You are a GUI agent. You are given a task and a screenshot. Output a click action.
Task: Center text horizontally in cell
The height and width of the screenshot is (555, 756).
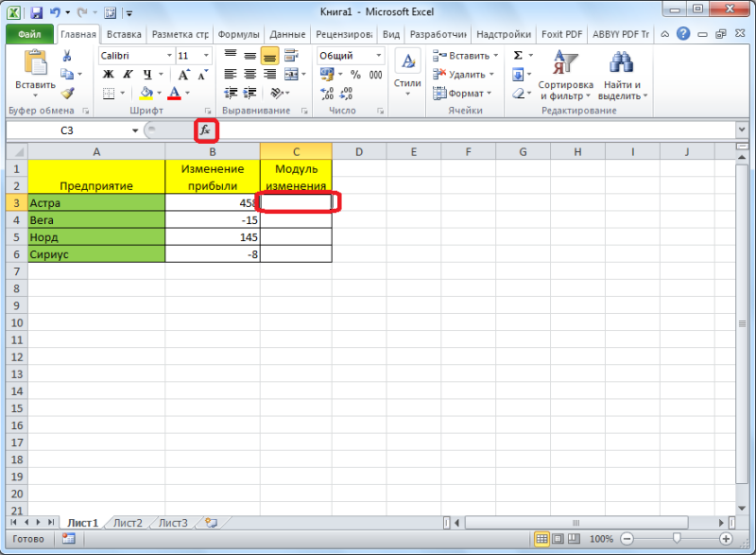(249, 75)
